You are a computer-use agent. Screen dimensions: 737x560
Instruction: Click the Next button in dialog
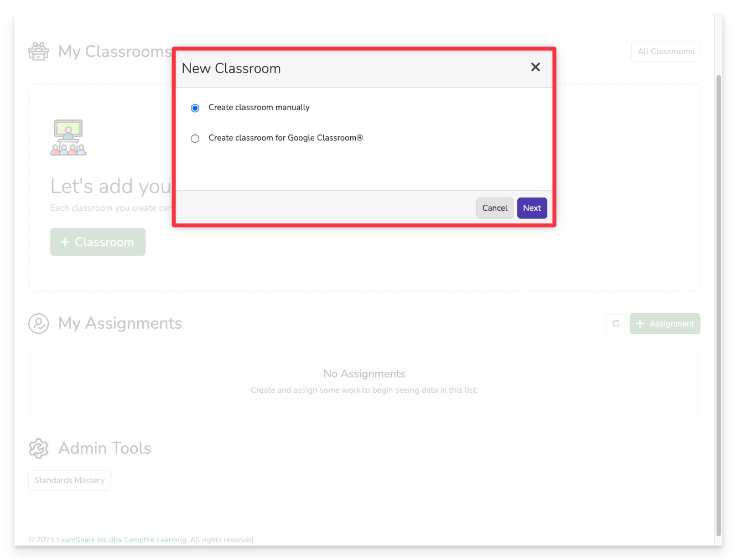[x=532, y=208]
